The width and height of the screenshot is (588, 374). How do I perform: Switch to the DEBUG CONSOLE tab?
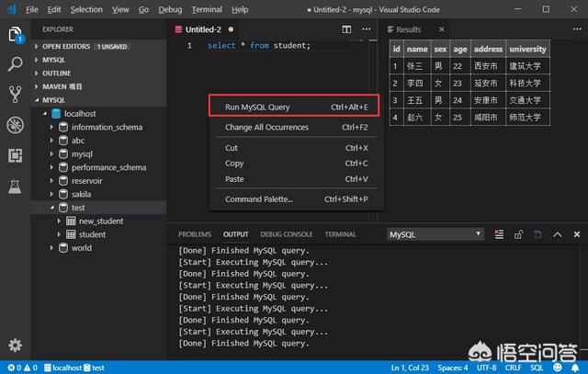click(287, 234)
